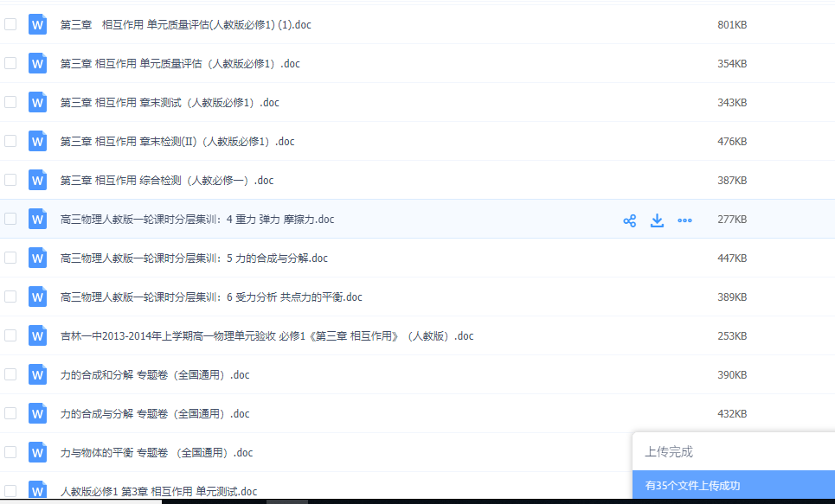The height and width of the screenshot is (504, 835).
Task: Tick checkbox for 单元质量评估 (1).doc
Action: pyautogui.click(x=10, y=24)
